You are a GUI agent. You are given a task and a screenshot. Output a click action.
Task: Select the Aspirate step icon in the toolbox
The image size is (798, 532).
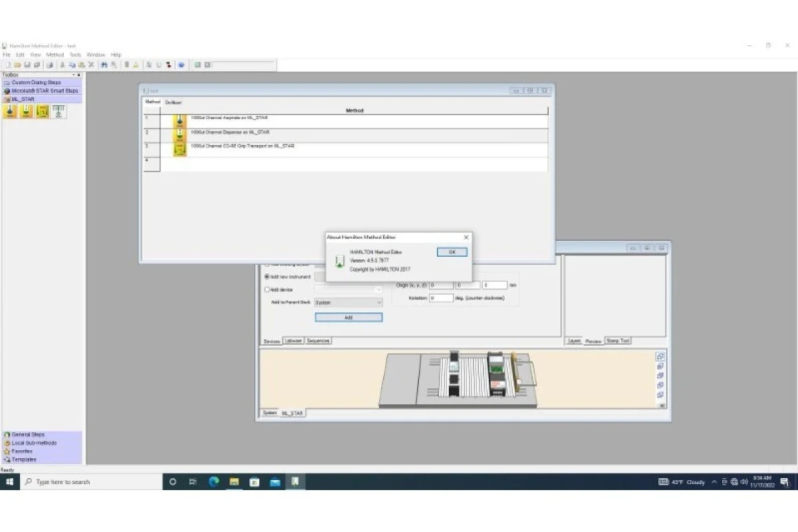point(10,112)
